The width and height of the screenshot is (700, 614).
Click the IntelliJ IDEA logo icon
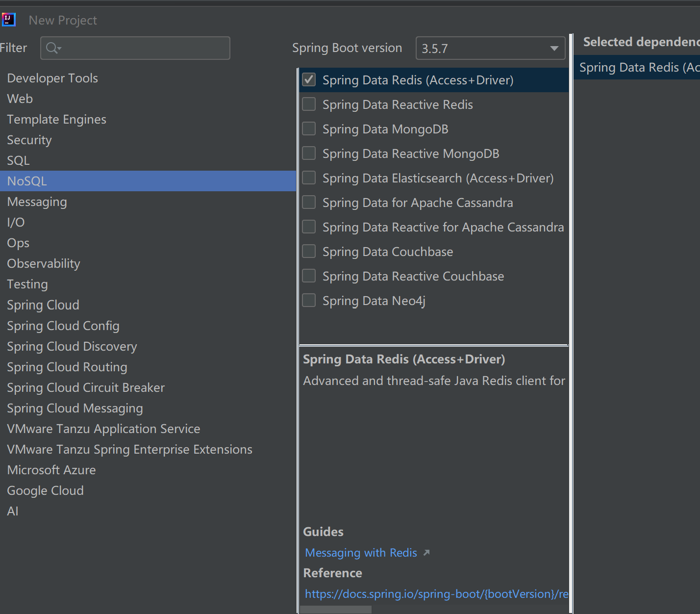[9, 20]
